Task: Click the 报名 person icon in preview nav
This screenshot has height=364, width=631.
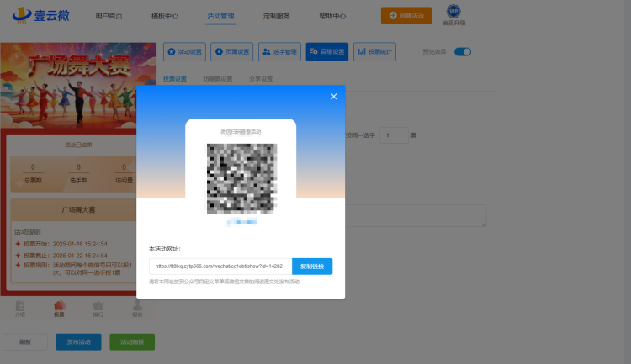Action: (x=137, y=309)
